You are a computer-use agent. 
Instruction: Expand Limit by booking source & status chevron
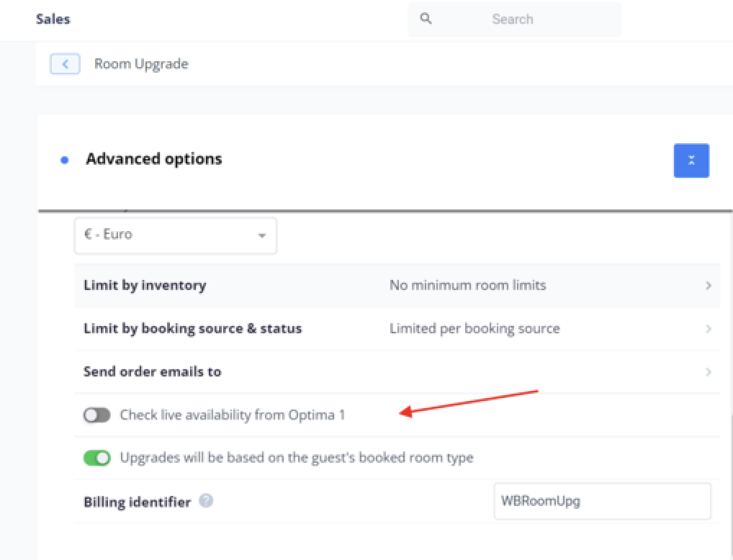coord(709,329)
